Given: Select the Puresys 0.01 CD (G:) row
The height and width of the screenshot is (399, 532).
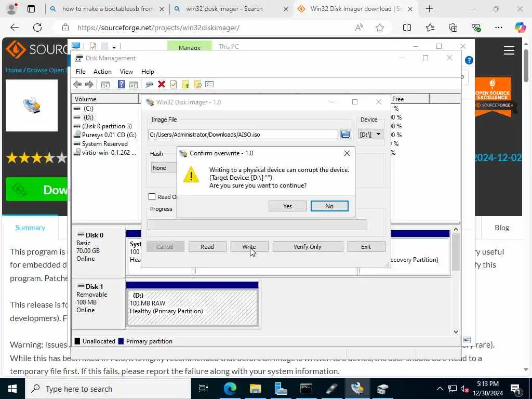Looking at the screenshot, I should pyautogui.click(x=106, y=135).
